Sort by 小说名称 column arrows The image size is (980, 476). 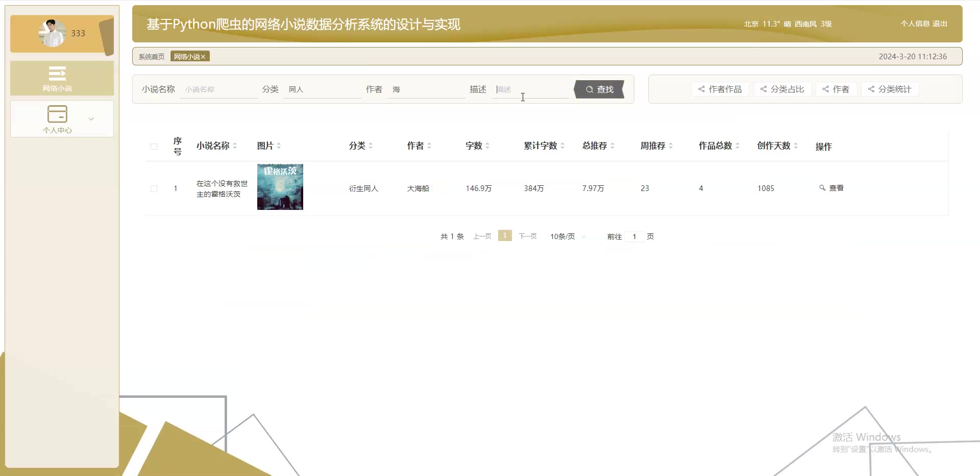tap(235, 146)
